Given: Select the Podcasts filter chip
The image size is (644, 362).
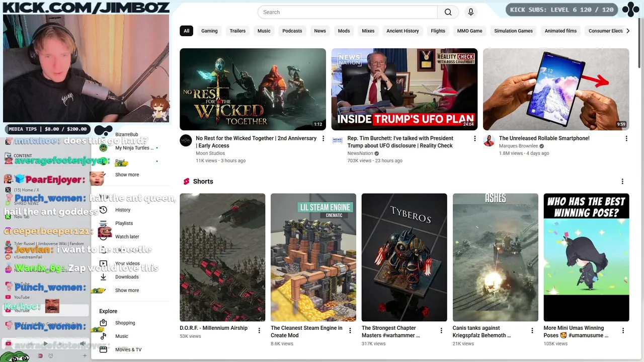Looking at the screenshot, I should [x=292, y=31].
